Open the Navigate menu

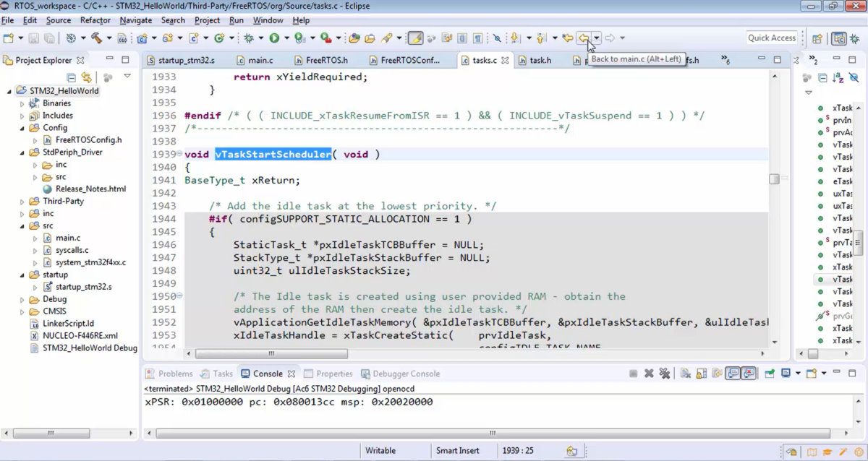click(136, 20)
